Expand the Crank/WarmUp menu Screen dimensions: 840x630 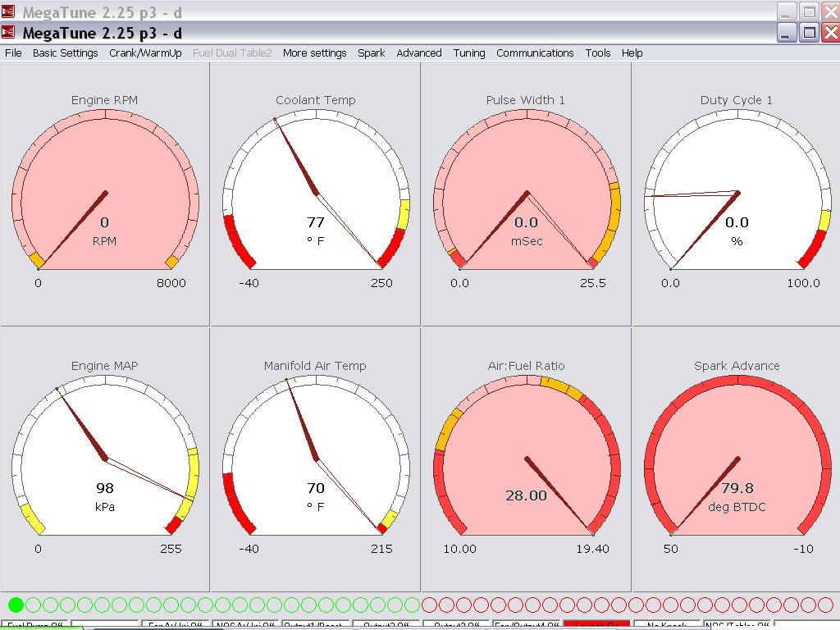click(145, 52)
